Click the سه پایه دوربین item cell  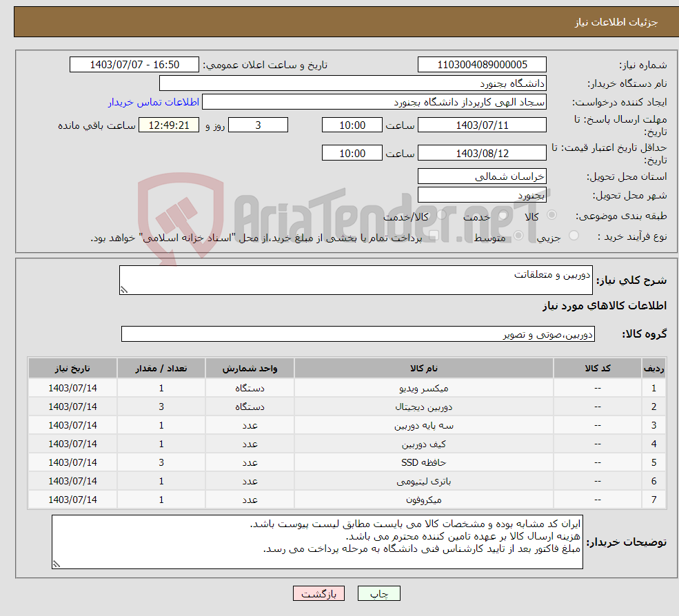pos(424,425)
